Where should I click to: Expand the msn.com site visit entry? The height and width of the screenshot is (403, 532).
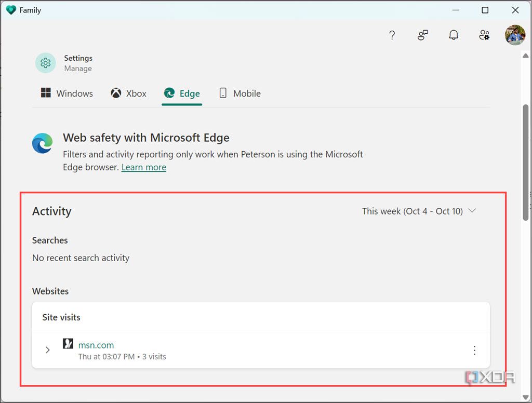(x=47, y=350)
